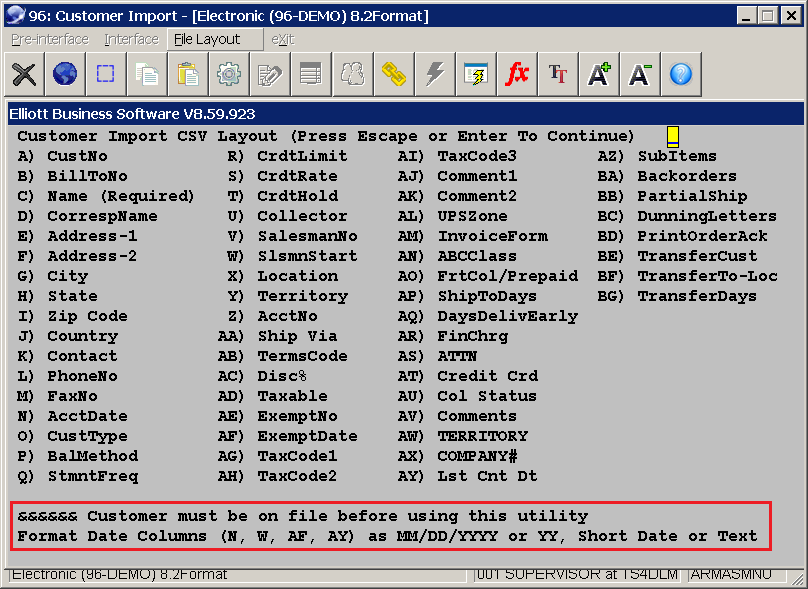The width and height of the screenshot is (808, 589).
Task: Click the 'Address-2' field label
Action: coord(92,256)
